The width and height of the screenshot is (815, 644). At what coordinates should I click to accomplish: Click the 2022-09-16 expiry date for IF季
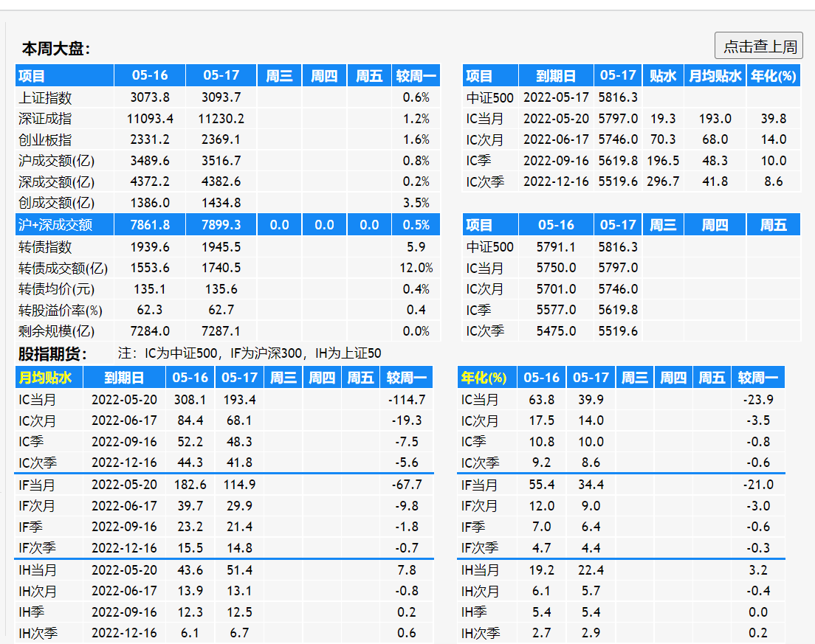tap(124, 527)
